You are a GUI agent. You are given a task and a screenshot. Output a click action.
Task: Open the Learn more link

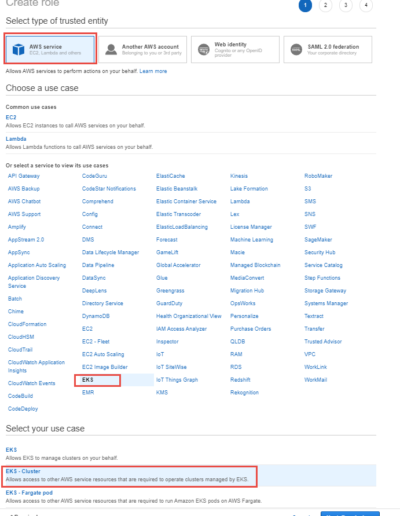tap(153, 71)
